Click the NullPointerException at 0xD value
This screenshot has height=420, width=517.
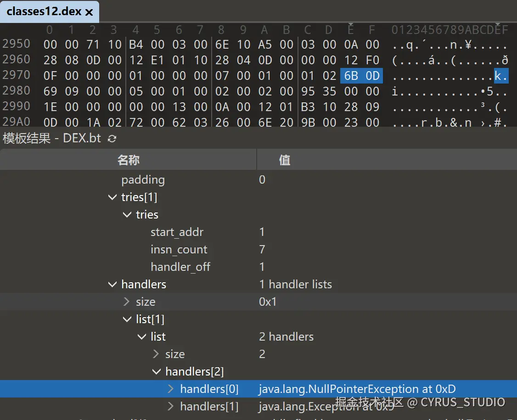tap(357, 389)
